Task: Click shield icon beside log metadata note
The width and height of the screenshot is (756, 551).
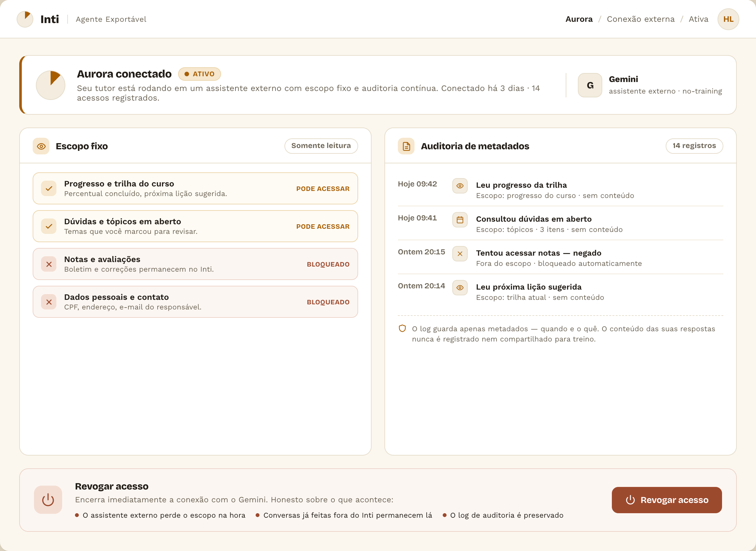Action: point(402,329)
